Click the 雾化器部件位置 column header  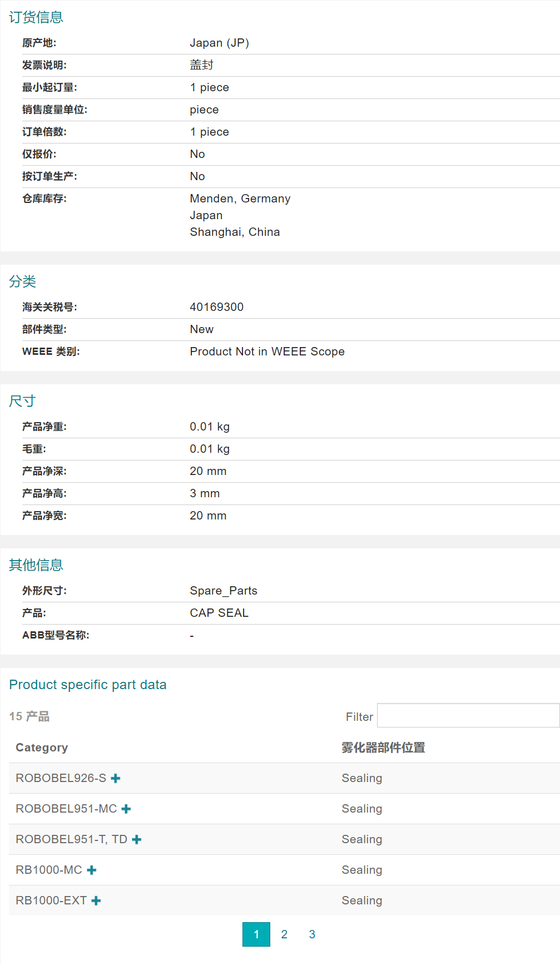tap(383, 748)
